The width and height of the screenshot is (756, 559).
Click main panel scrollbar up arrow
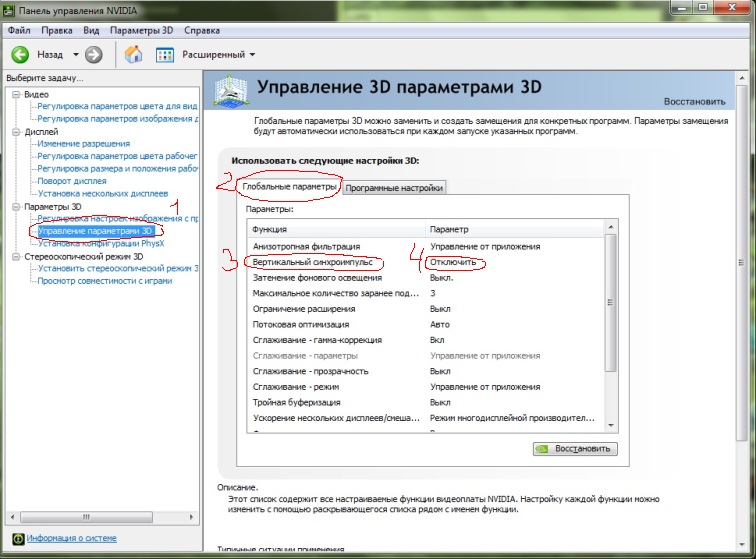pos(742,78)
